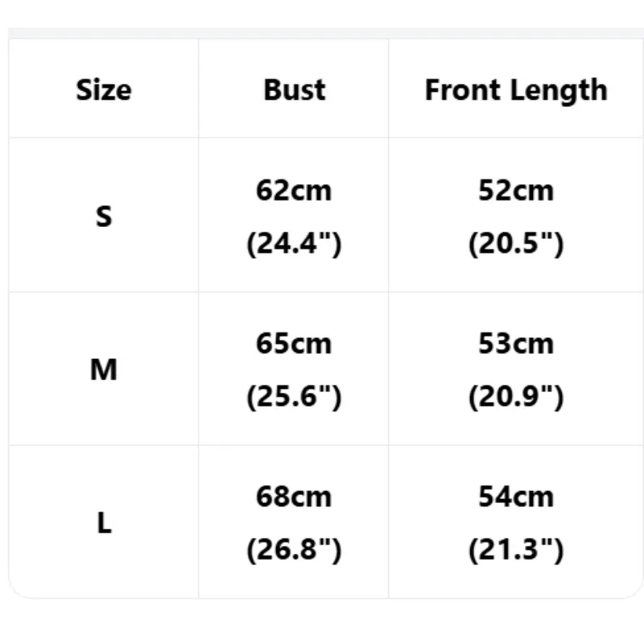This screenshot has width=644, height=644.
Task: Click the Front Length column header
Action: tap(516, 91)
